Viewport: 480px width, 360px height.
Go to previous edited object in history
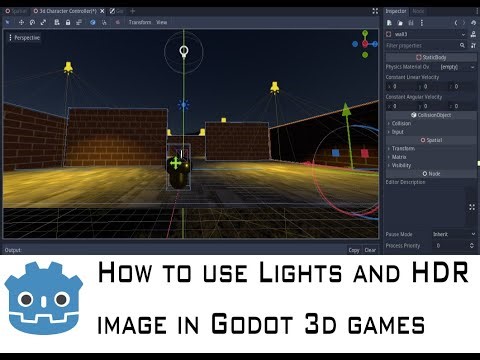coord(456,23)
